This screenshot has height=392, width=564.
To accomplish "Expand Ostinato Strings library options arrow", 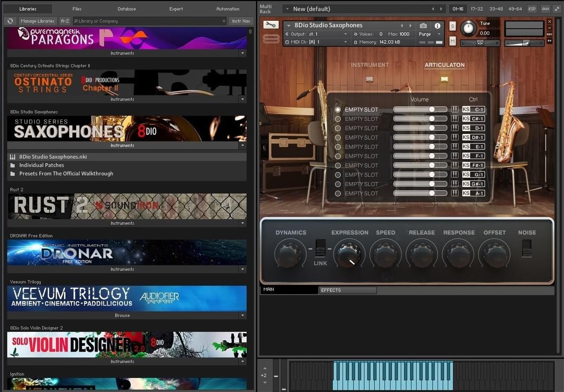I will [243, 99].
